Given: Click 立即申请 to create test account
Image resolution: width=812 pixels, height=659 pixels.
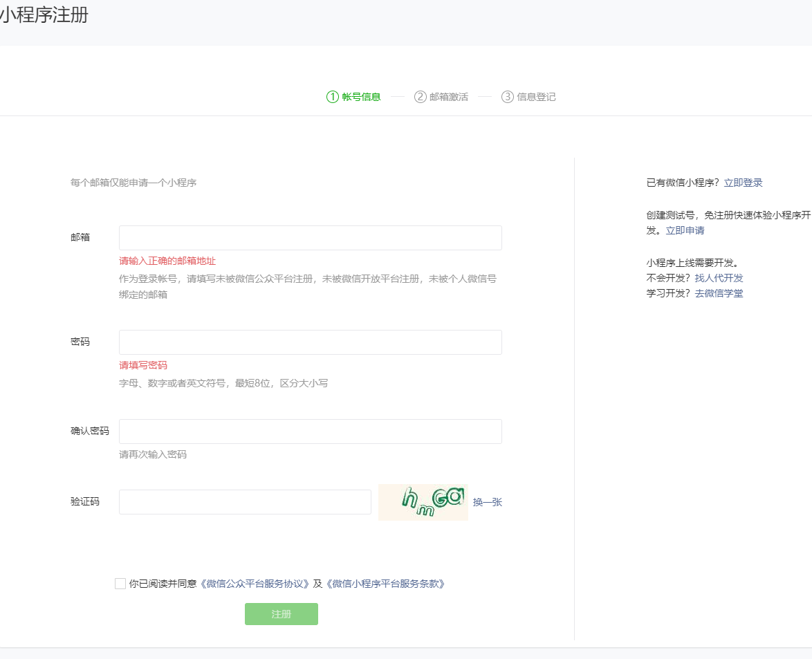Looking at the screenshot, I should 685,230.
